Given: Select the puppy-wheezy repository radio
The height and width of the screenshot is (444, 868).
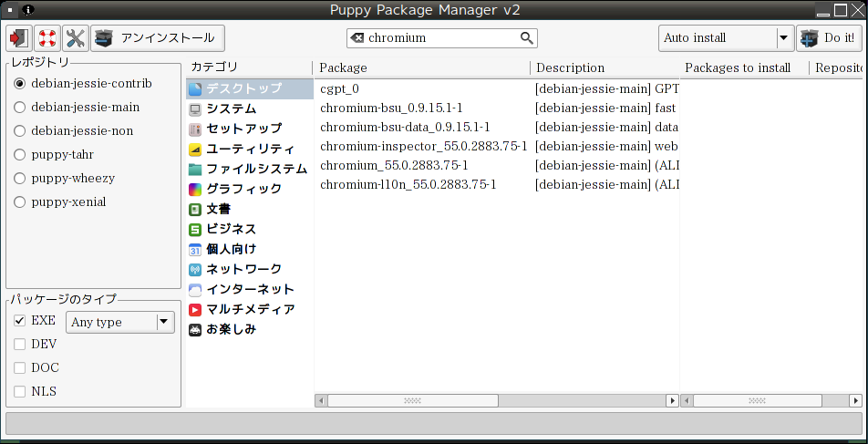Looking at the screenshot, I should tap(20, 179).
